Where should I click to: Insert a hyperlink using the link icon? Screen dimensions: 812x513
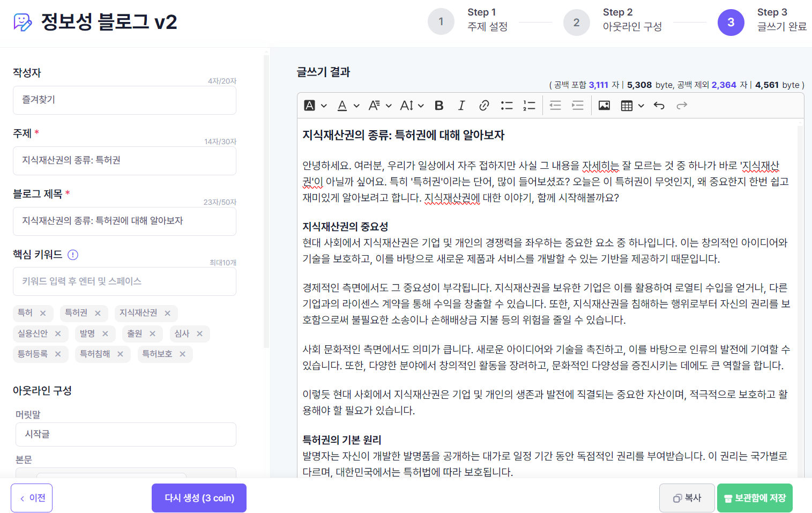coord(484,105)
